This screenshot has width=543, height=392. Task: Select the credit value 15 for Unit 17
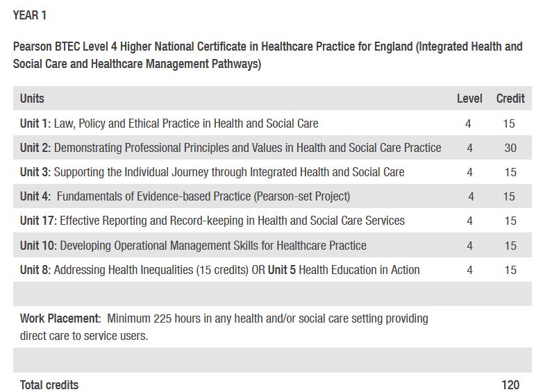[510, 221]
